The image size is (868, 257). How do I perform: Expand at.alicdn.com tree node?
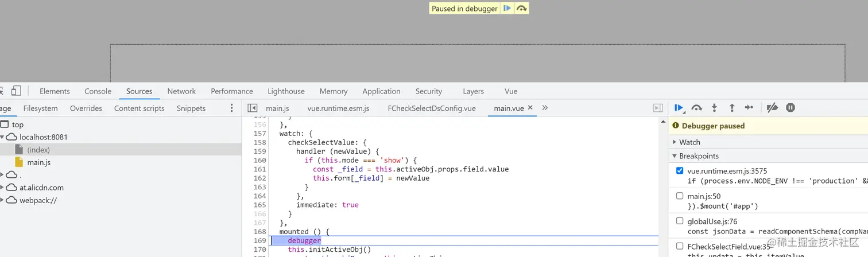(3, 188)
